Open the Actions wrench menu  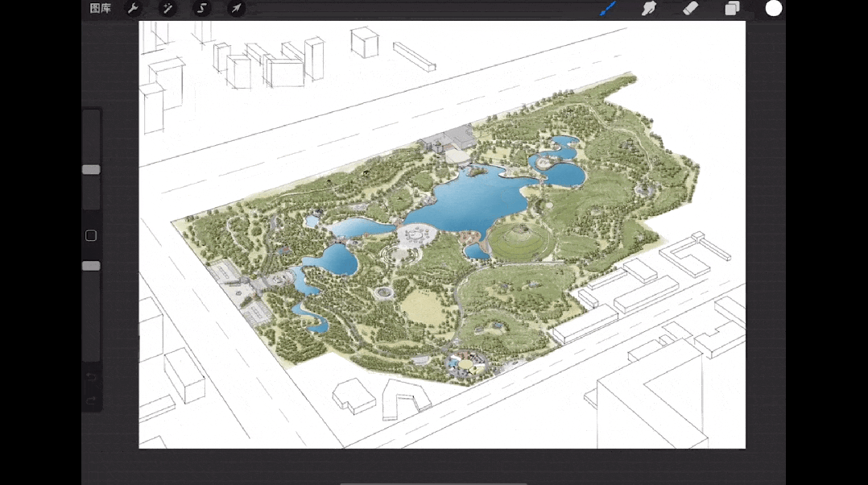pos(134,9)
